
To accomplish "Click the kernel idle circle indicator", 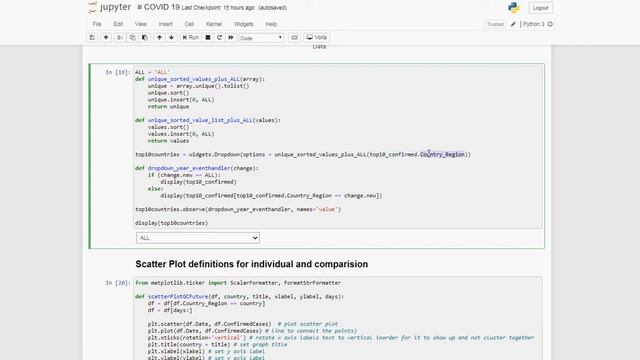I will click(x=550, y=24).
